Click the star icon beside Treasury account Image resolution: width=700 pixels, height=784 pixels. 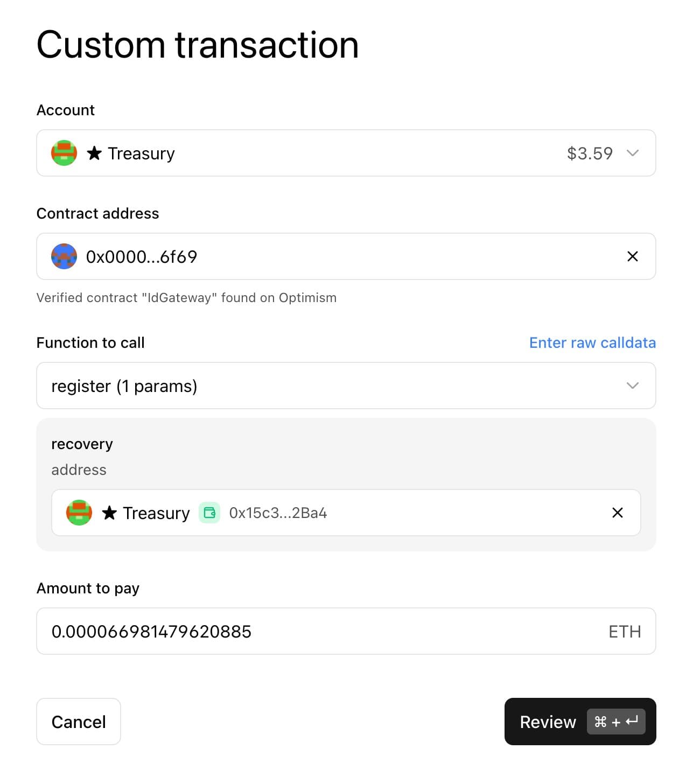click(94, 153)
